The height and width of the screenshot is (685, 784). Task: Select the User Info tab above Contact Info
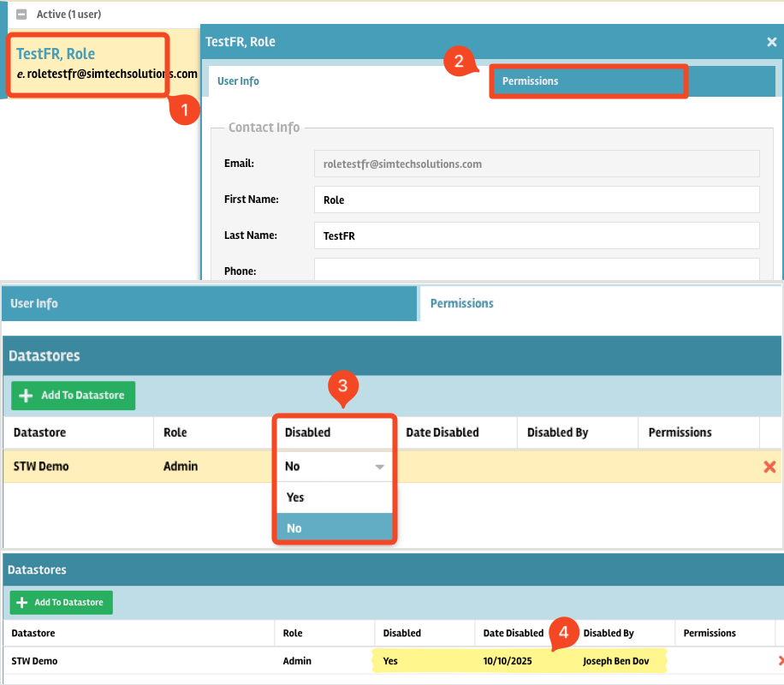tap(238, 81)
